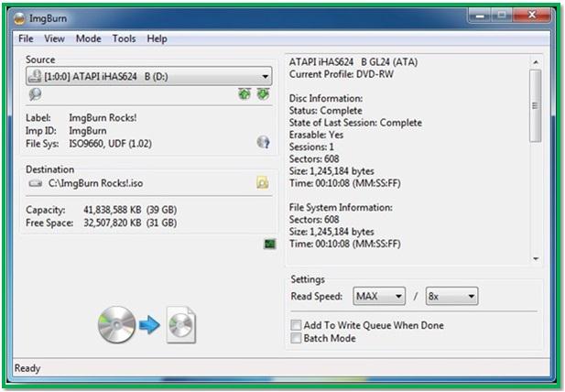
Task: Enable Add To Write Queue When Done
Action: [296, 325]
